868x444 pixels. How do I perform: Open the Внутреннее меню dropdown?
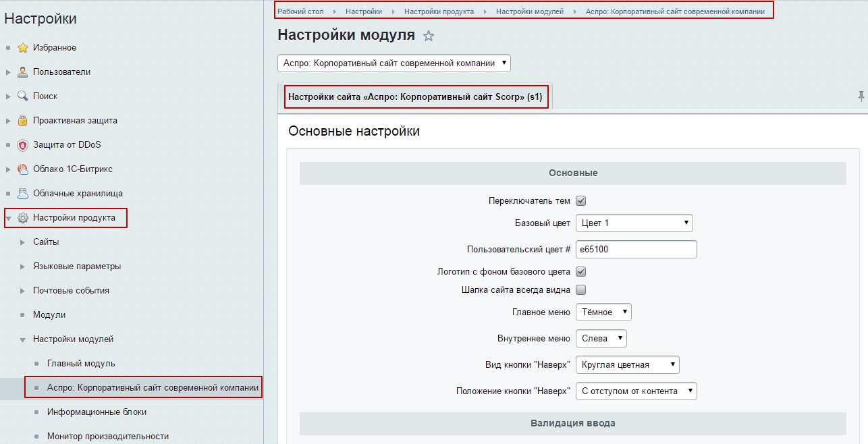point(601,338)
